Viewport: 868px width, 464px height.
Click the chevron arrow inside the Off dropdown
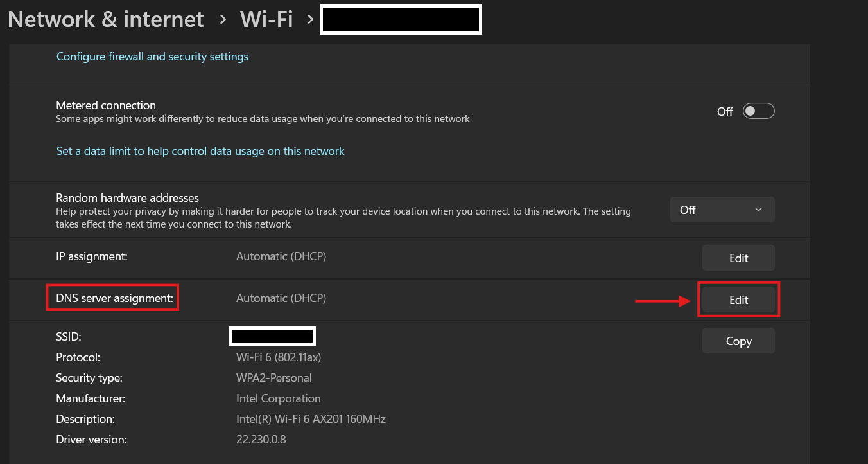coord(758,210)
